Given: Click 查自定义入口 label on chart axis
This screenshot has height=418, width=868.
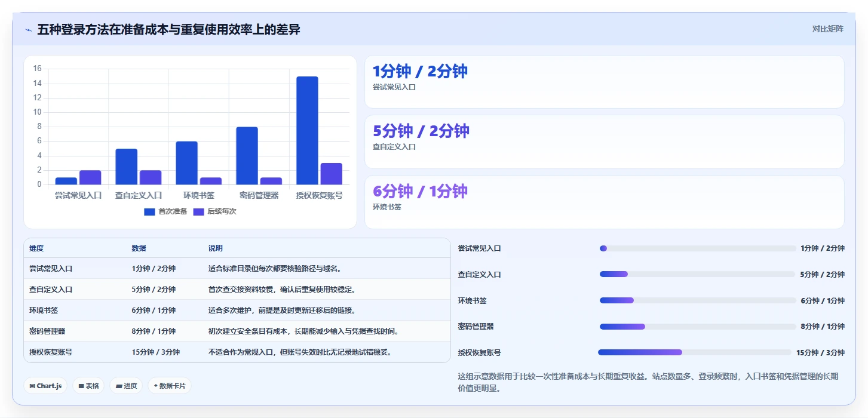Looking at the screenshot, I should click(x=139, y=195).
